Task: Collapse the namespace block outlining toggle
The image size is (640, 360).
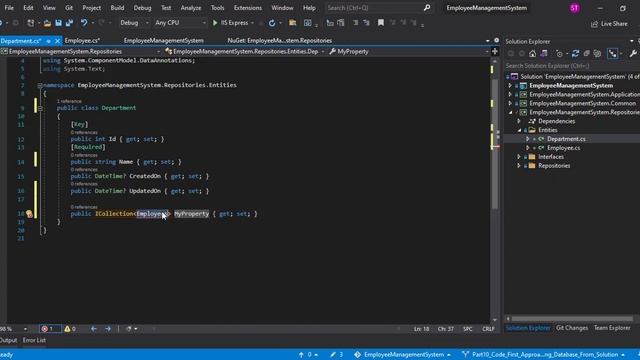Action: point(40,85)
